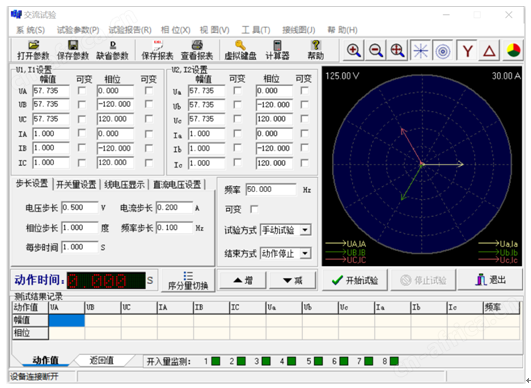Screen dimensions: 531x388
Task: Click the pie chart color settings icon
Action: 513,51
